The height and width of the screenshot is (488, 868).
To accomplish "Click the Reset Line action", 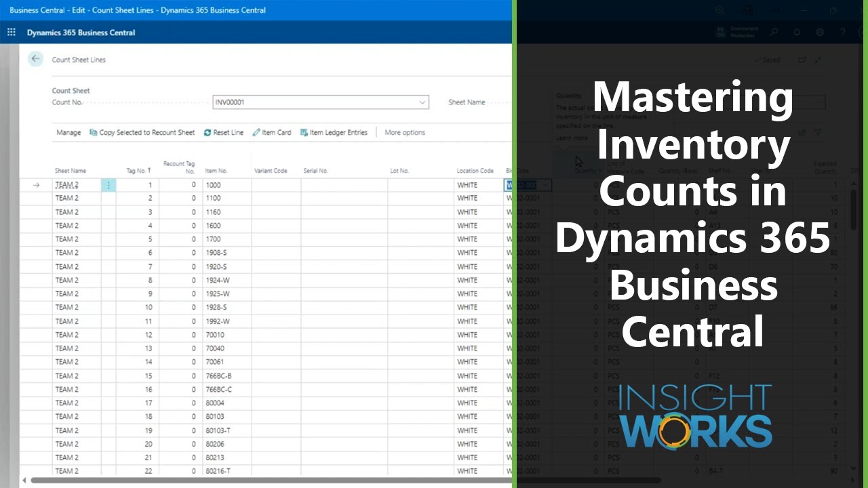I will (224, 132).
